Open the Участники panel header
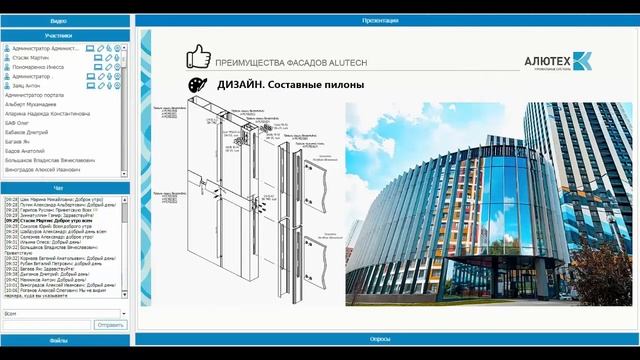This screenshot has width=640, height=360. coord(65,36)
